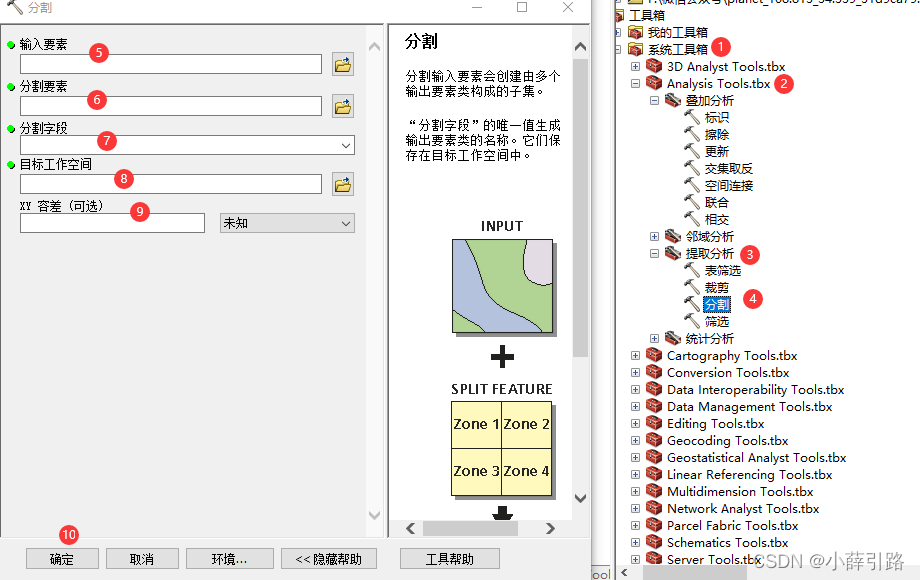Open the 环境... settings button
920x580 pixels.
coord(229,559)
